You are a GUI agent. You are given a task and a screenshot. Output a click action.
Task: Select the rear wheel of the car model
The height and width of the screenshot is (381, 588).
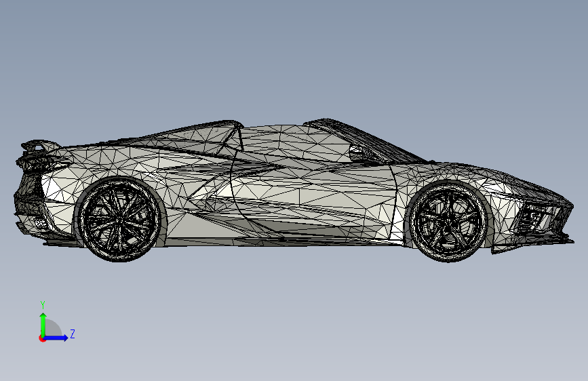click(119, 220)
